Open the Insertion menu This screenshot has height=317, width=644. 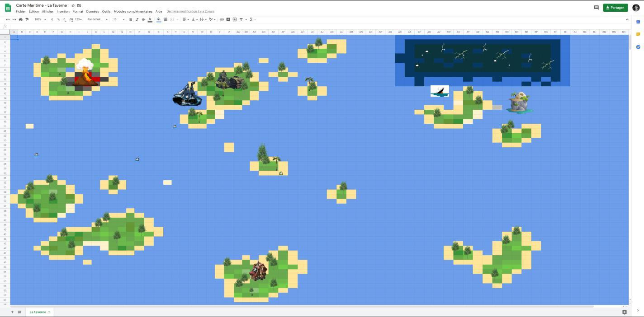(63, 11)
